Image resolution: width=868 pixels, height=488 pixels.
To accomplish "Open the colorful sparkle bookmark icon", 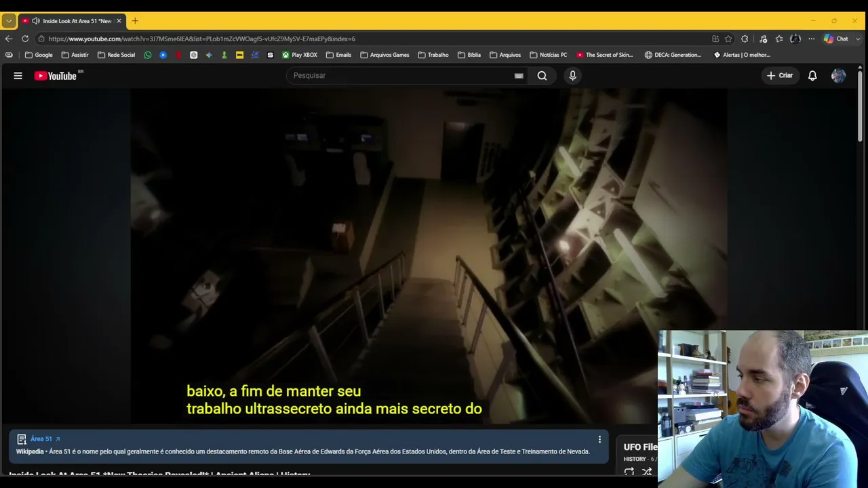I will (209, 55).
